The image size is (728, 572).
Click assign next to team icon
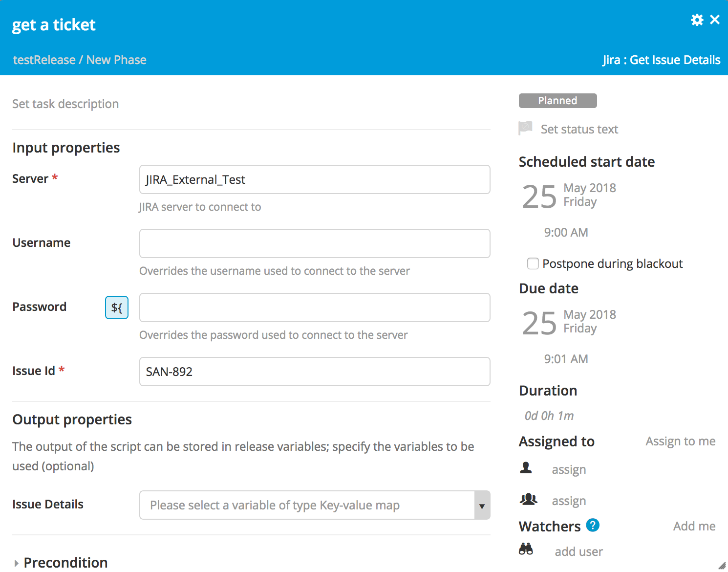[569, 501]
